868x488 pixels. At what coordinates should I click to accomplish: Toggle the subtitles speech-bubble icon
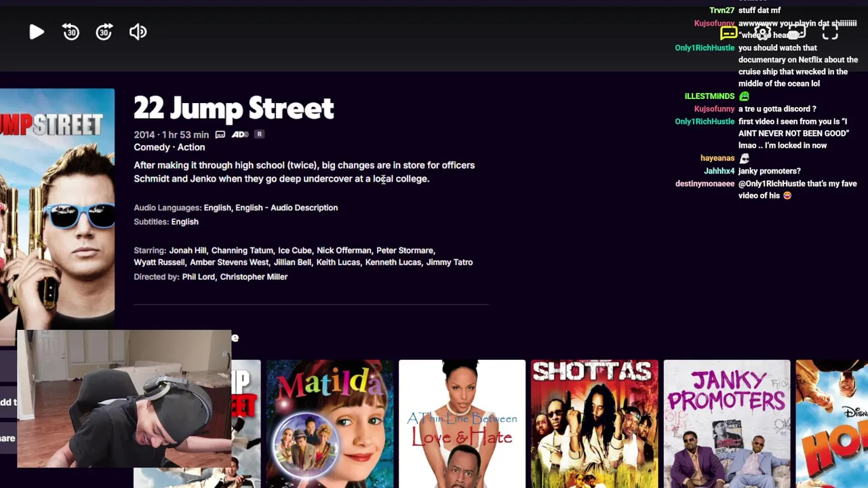pos(729,33)
